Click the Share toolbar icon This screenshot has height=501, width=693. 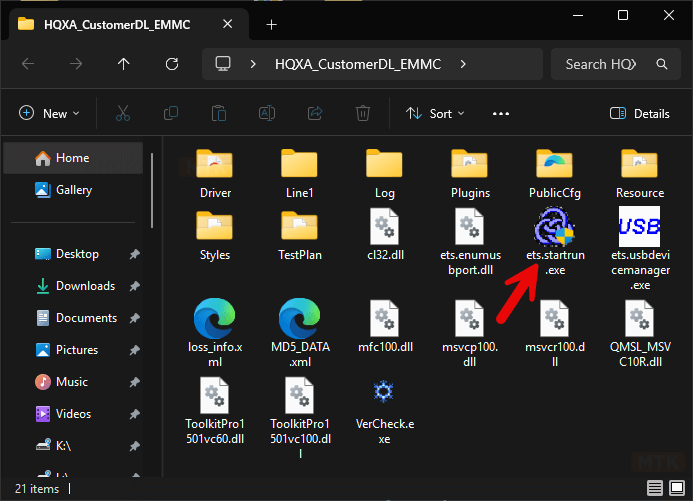coord(316,114)
